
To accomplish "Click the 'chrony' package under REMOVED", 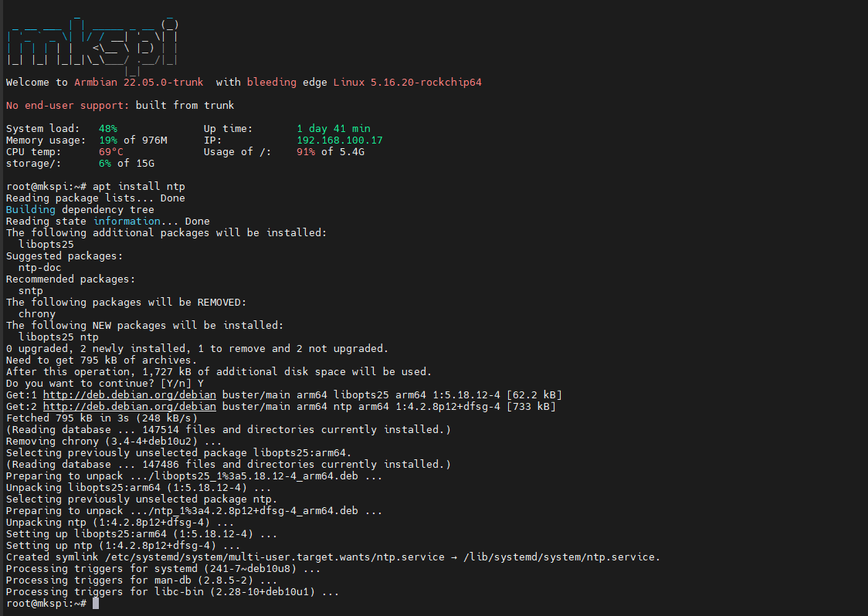I will (37, 314).
